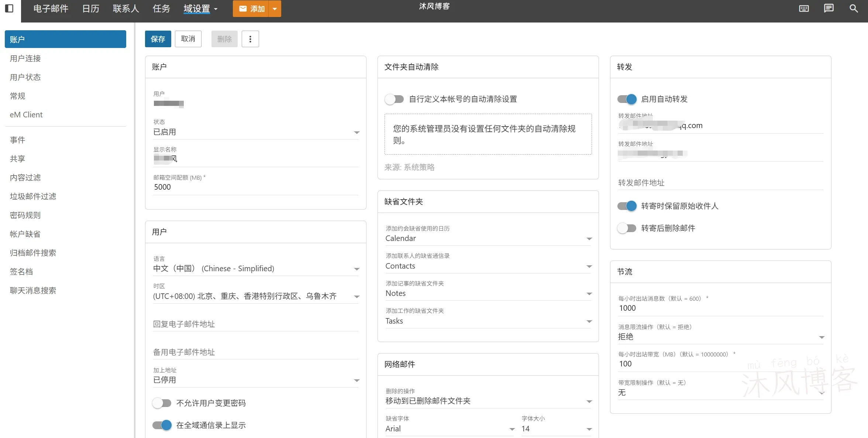Open the 删除的操作 dropdown
Image resolution: width=868 pixels, height=438 pixels.
[489, 401]
